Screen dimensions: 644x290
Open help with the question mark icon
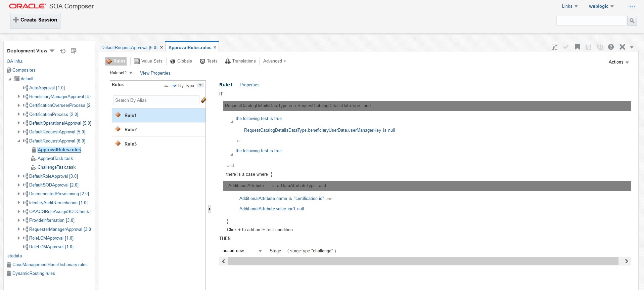pyautogui.click(x=611, y=47)
